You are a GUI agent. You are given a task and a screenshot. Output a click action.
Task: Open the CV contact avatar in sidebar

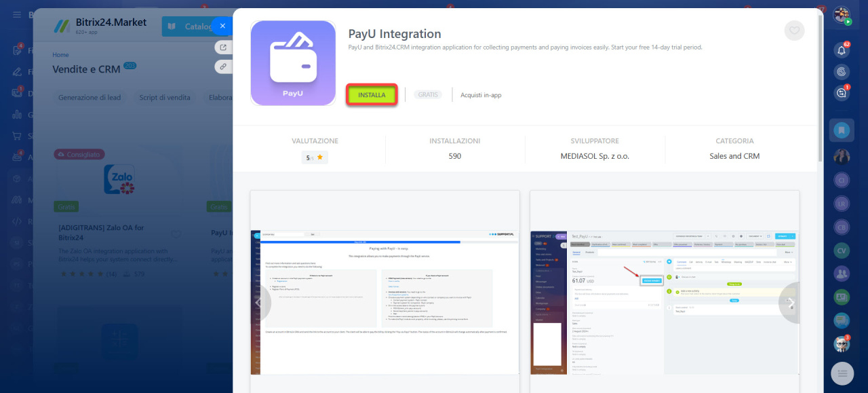pos(842,250)
